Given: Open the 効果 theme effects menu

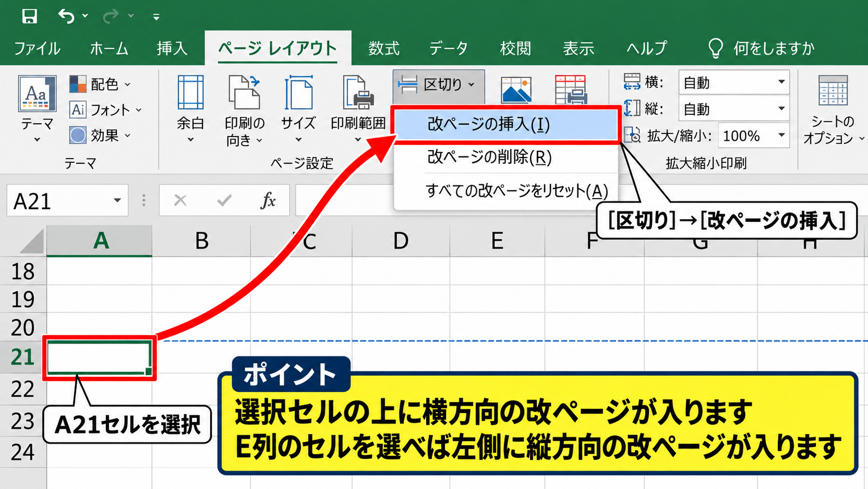Looking at the screenshot, I should tap(100, 135).
